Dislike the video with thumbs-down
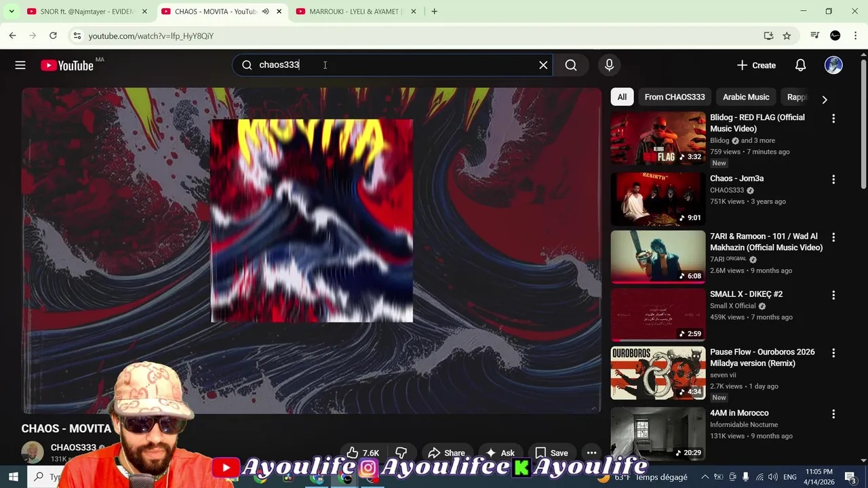This screenshot has width=868, height=488. [x=401, y=453]
